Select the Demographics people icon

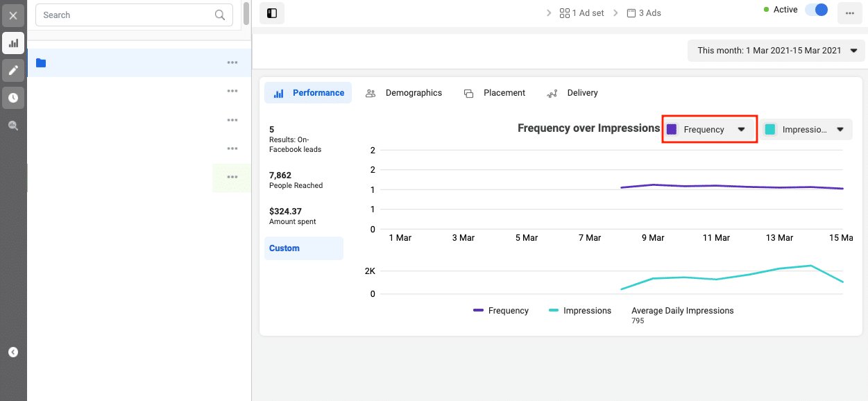371,92
